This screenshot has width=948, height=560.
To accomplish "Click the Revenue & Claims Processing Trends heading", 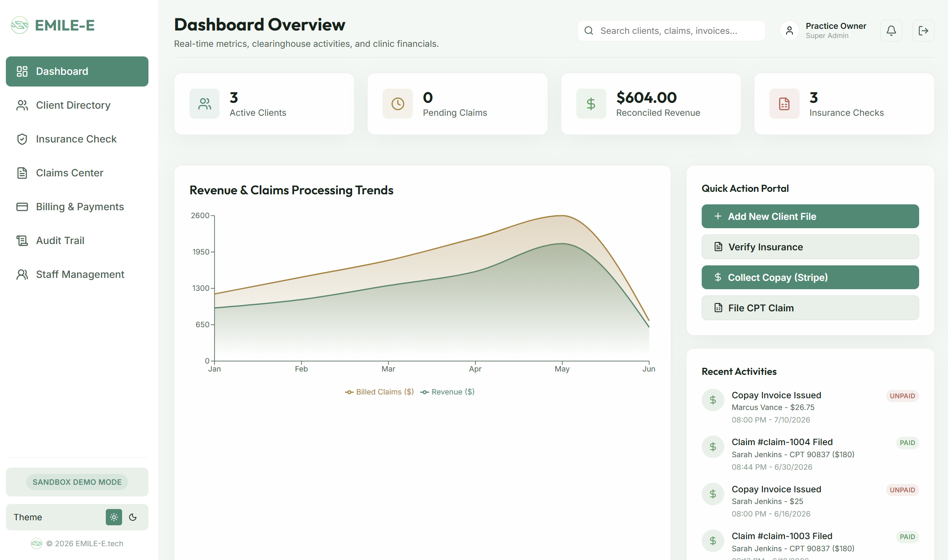I will click(x=291, y=190).
